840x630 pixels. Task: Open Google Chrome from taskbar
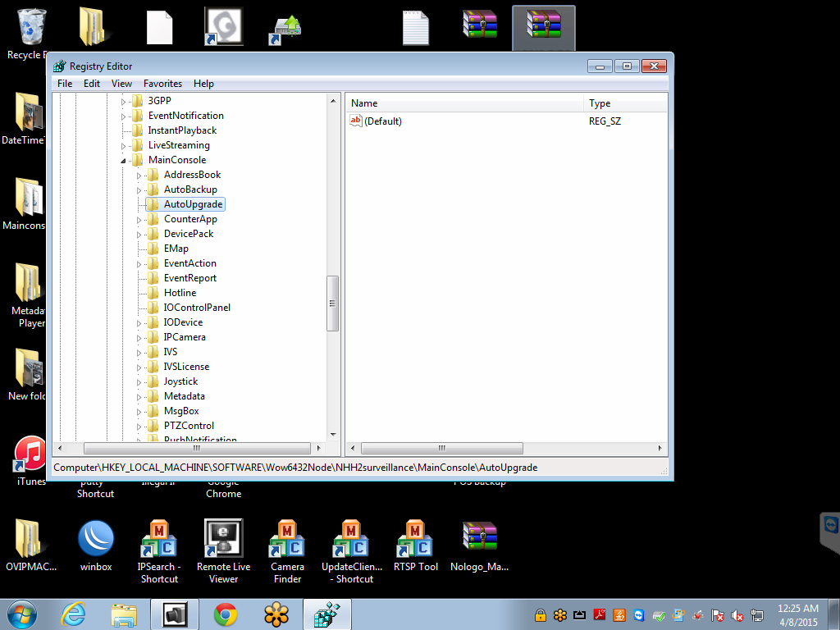pyautogui.click(x=226, y=614)
